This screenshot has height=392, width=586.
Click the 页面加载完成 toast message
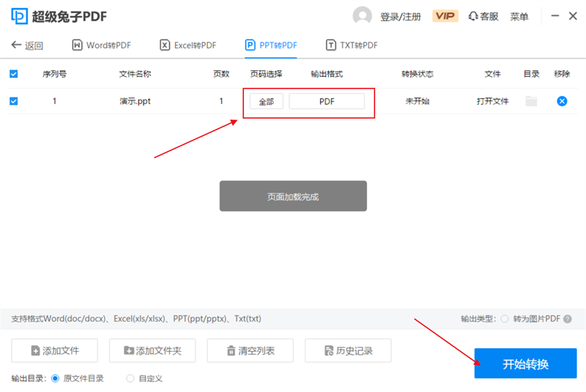pyautogui.click(x=293, y=196)
